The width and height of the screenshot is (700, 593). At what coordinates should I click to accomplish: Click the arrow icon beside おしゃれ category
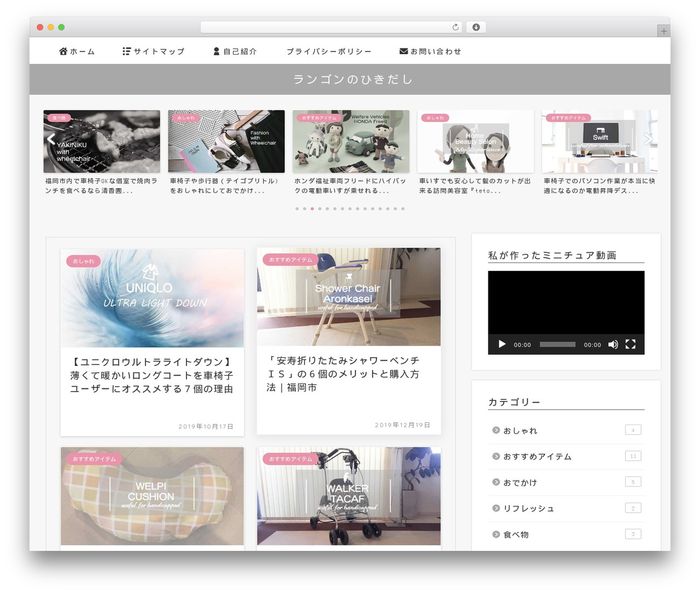pos(496,431)
